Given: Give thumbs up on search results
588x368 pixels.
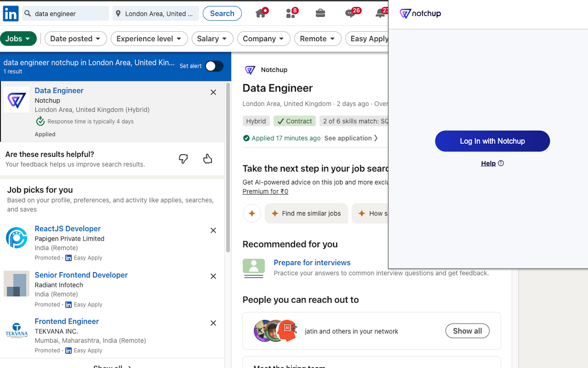Looking at the screenshot, I should (x=208, y=159).
